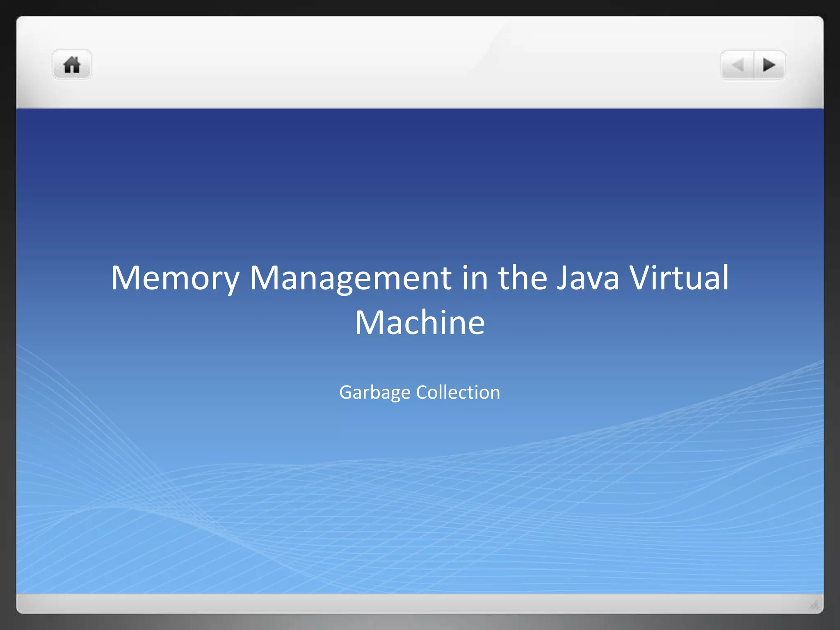Image resolution: width=840 pixels, height=630 pixels.
Task: Click the word "the" in the title
Action: [x=523, y=278]
